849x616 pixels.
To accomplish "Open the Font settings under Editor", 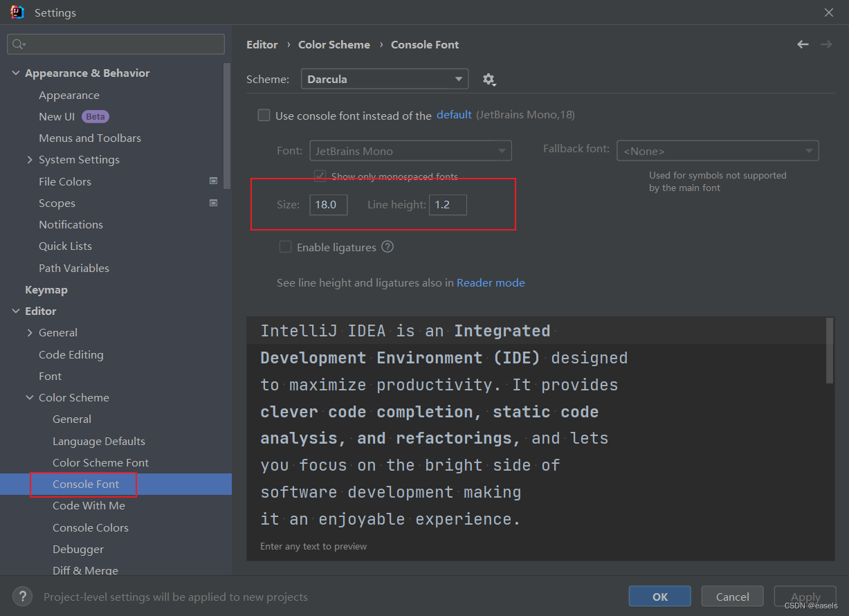I will 50,376.
